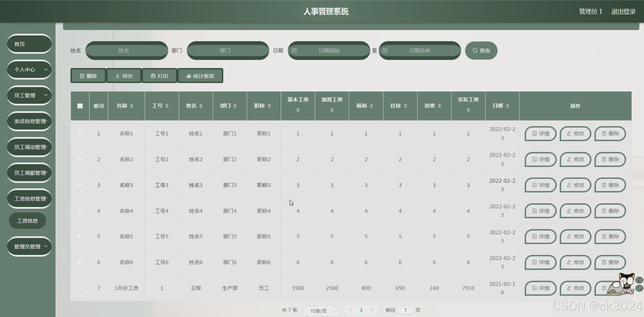This screenshot has height=317, width=644.
Task: Check the checkbox for row 2
Action: [79, 159]
